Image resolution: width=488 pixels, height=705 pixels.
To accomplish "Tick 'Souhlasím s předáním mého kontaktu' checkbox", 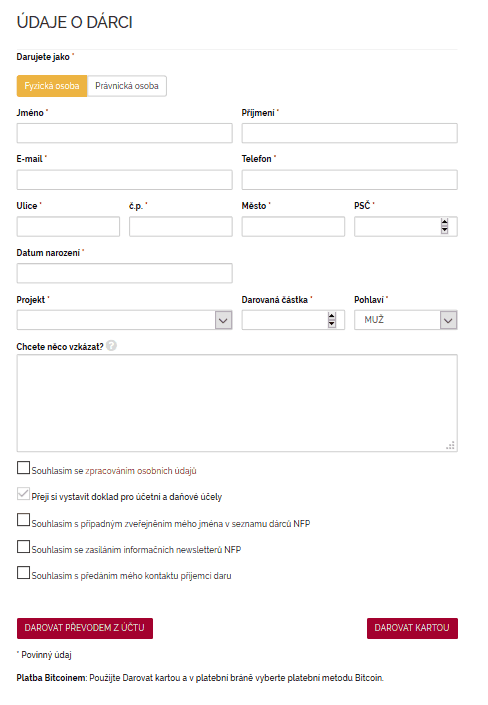I will tap(23, 572).
